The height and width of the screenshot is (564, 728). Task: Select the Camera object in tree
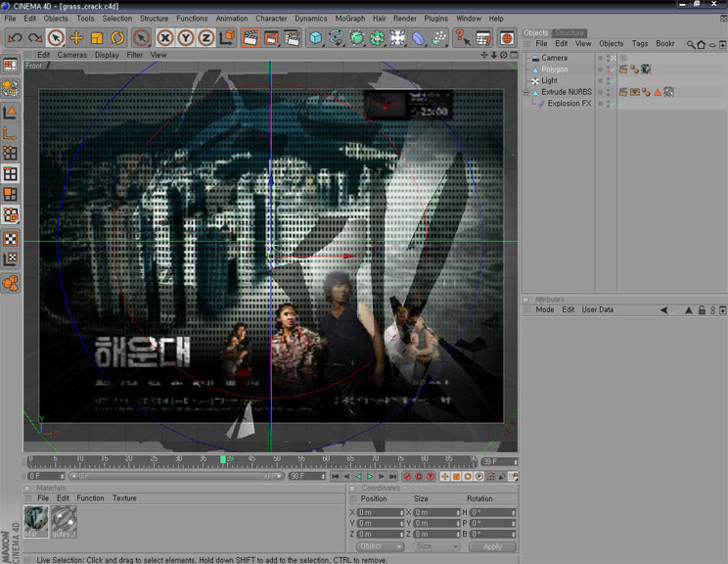pyautogui.click(x=555, y=58)
